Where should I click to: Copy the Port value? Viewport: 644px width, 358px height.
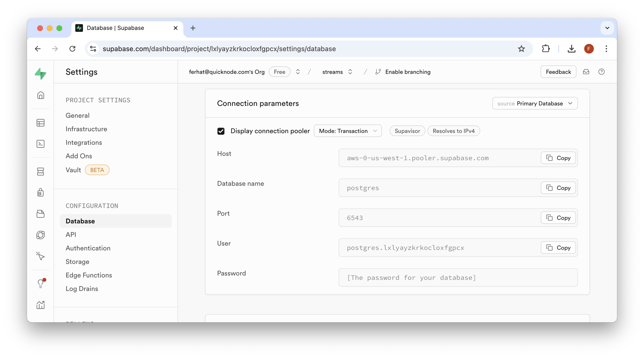point(558,218)
